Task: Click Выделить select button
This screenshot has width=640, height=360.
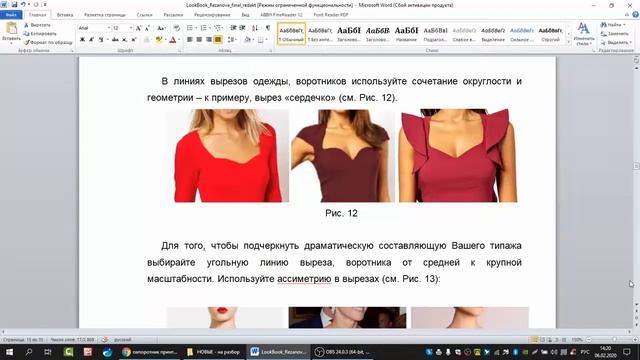Action: coord(616,42)
